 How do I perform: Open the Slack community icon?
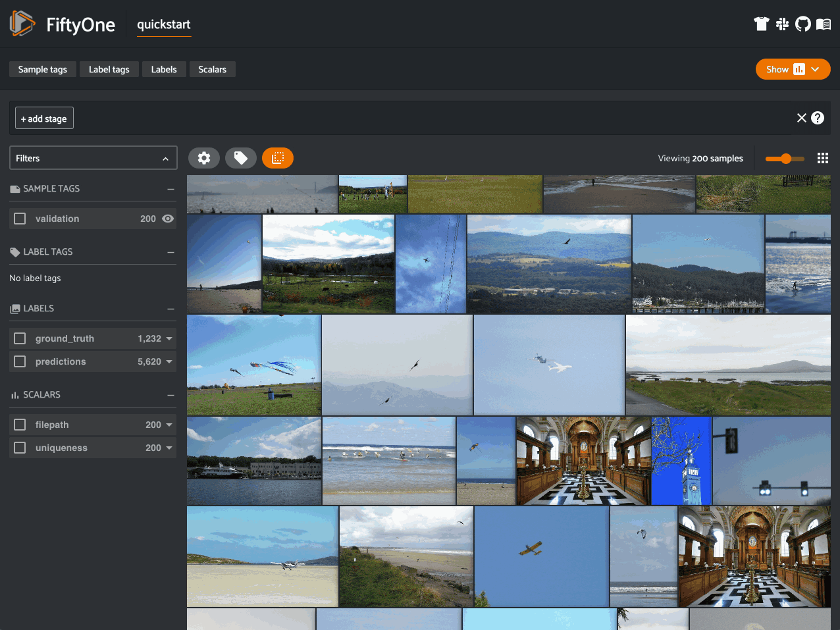[x=782, y=24]
